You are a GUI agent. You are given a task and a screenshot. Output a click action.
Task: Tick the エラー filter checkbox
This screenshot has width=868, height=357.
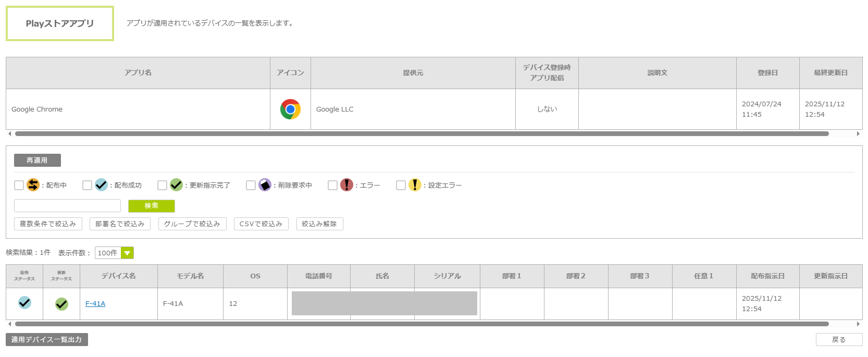click(332, 186)
